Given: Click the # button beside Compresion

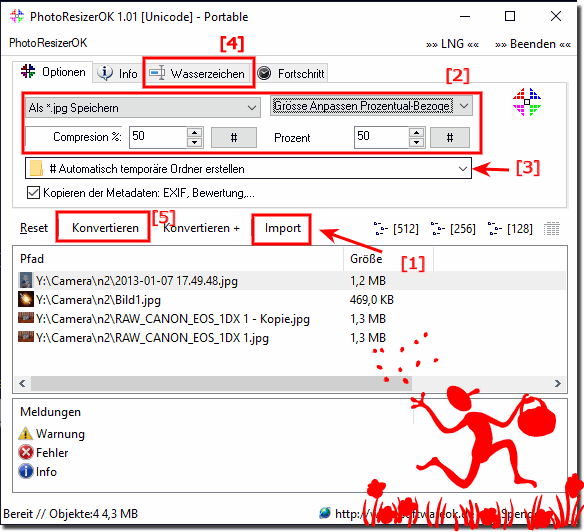Looking at the screenshot, I should 234,137.
